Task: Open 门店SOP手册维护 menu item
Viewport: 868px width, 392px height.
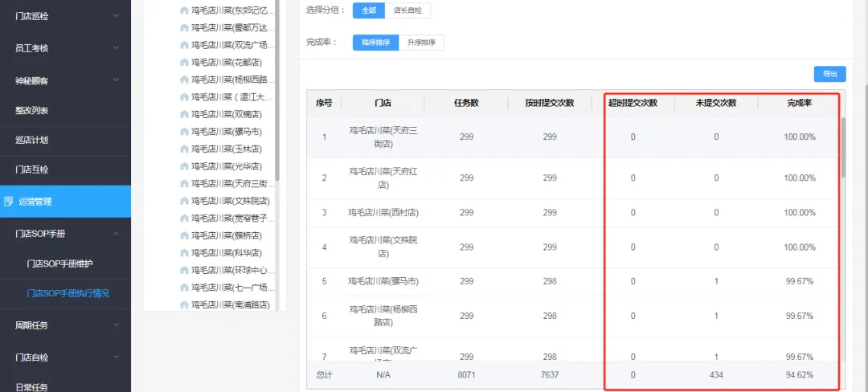Action: pos(65,263)
